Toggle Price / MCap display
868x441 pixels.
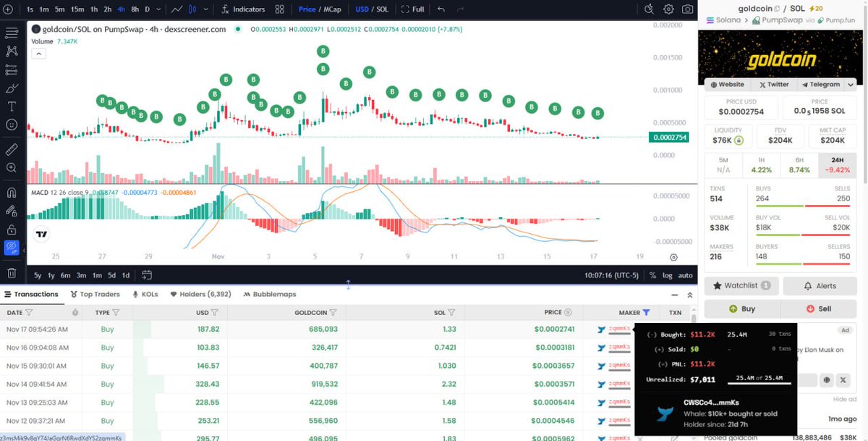pos(320,9)
